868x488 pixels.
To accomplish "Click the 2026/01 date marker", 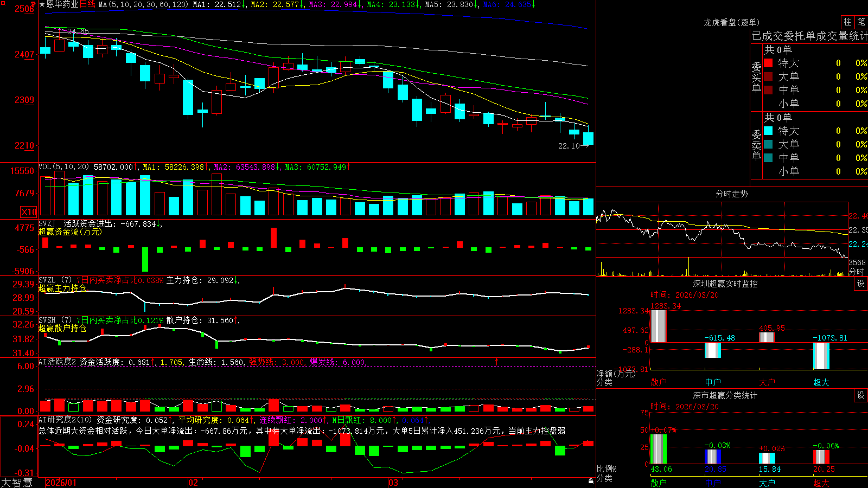I will (x=61, y=483).
